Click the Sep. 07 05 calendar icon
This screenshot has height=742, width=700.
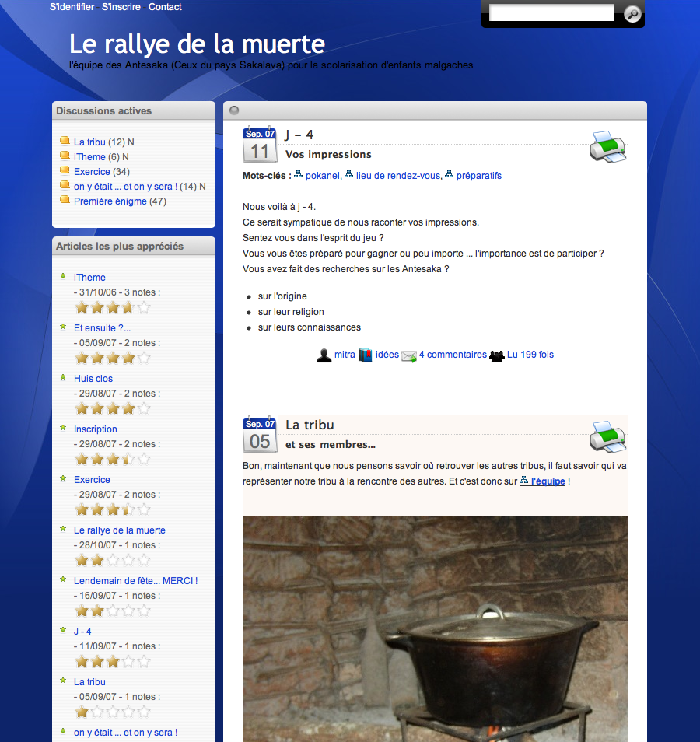pos(259,435)
